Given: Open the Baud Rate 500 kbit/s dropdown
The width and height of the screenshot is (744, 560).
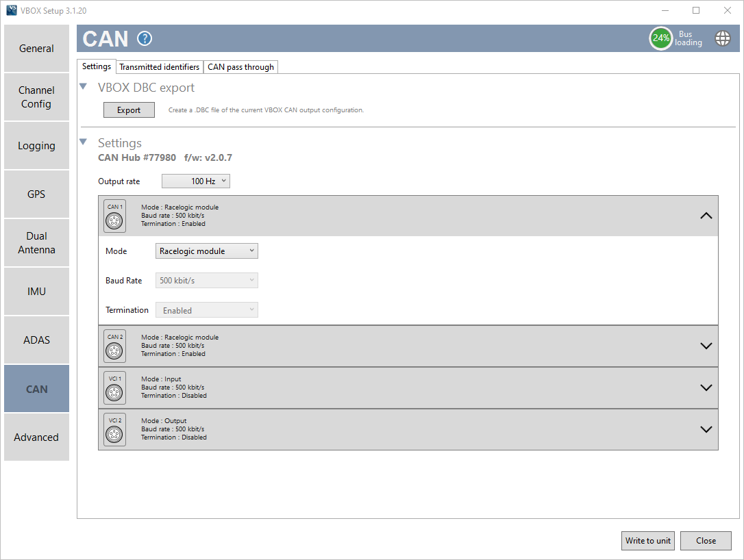Looking at the screenshot, I should point(206,280).
